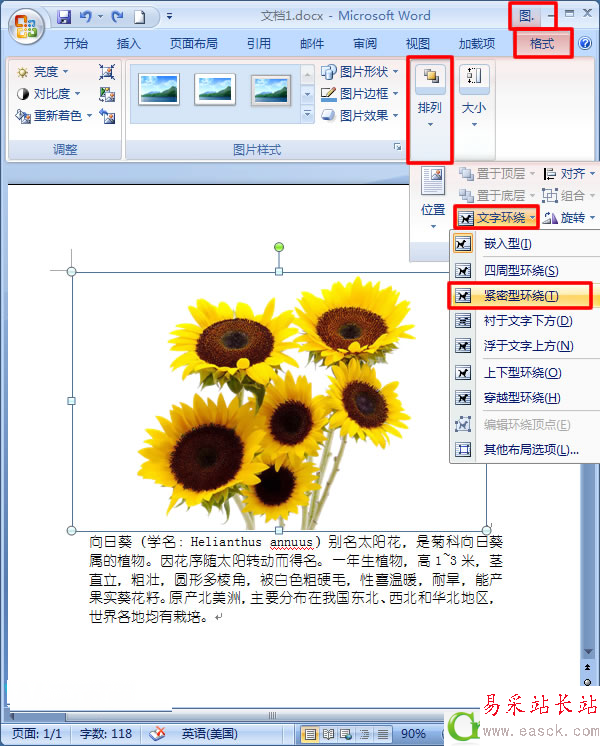This screenshot has width=600, height=746.
Task: Open the 大小 size group dropdown
Action: [474, 98]
